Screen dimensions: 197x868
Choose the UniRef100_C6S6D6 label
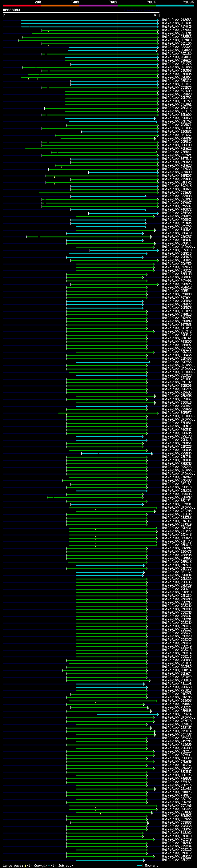176,701
